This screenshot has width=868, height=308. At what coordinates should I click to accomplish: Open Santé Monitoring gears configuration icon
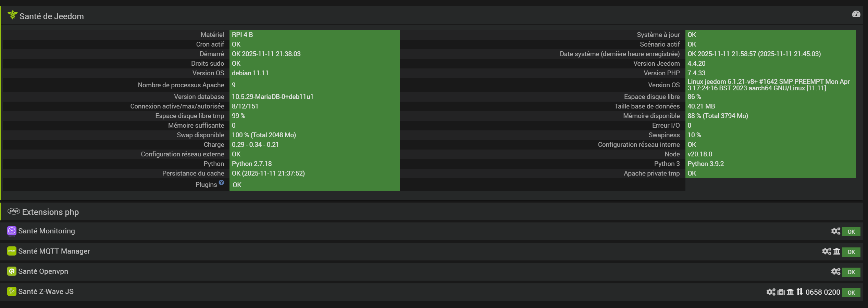pyautogui.click(x=835, y=231)
